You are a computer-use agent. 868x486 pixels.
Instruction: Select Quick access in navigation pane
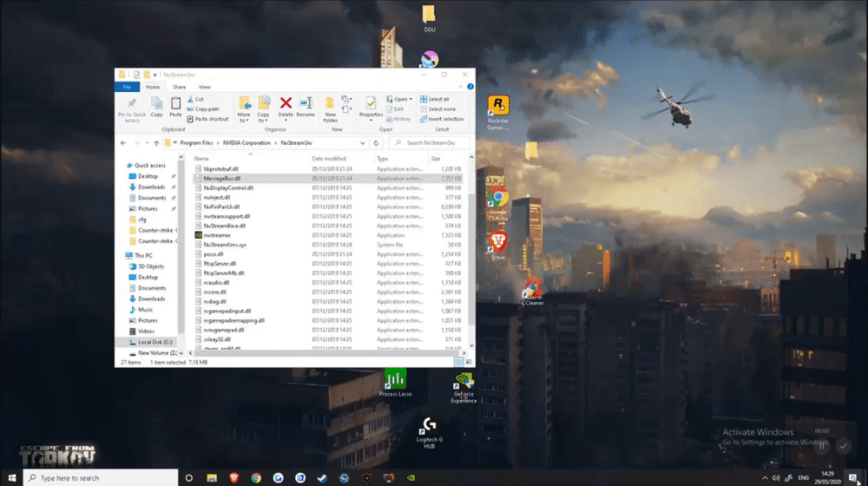149,165
